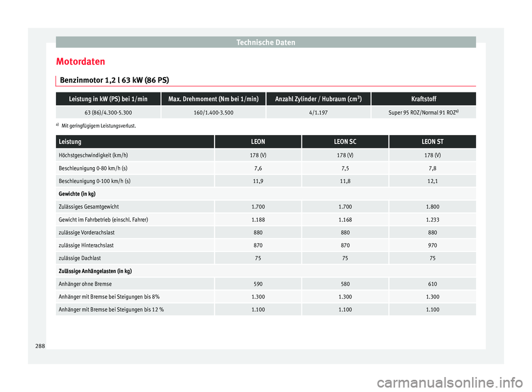This screenshot has height=392, width=532.
Task: Click page number '288'
Action: [x=40, y=346]
